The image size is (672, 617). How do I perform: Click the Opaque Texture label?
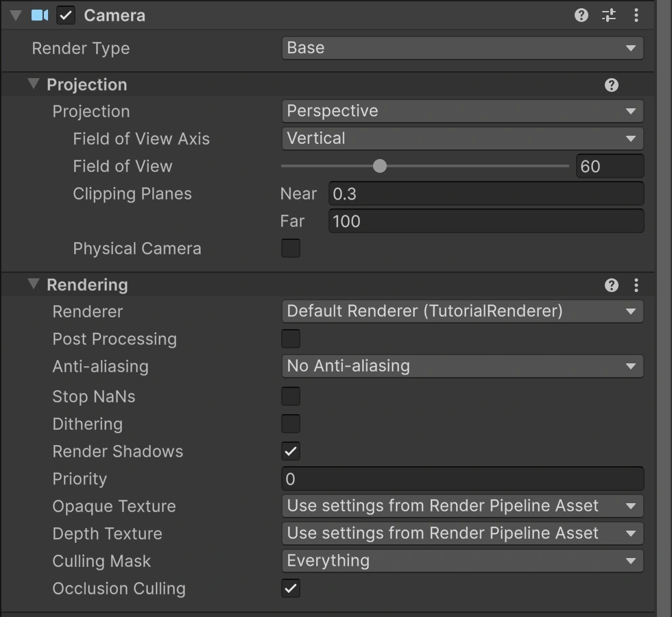click(114, 506)
